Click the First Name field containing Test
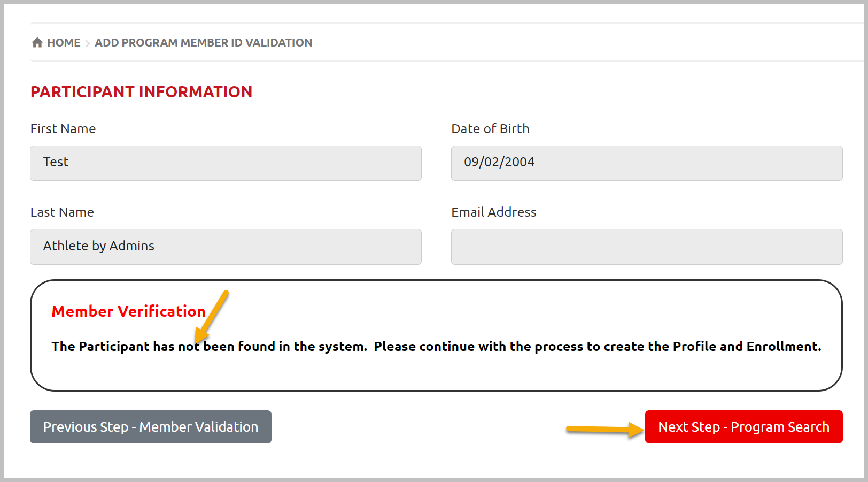868x482 pixels. coord(226,163)
